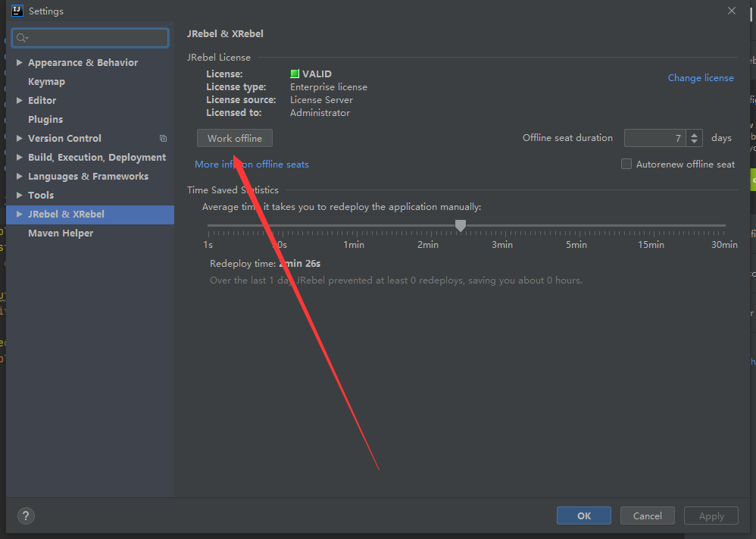The width and height of the screenshot is (756, 539).
Task: Click the 15min slider label
Action: (651, 245)
